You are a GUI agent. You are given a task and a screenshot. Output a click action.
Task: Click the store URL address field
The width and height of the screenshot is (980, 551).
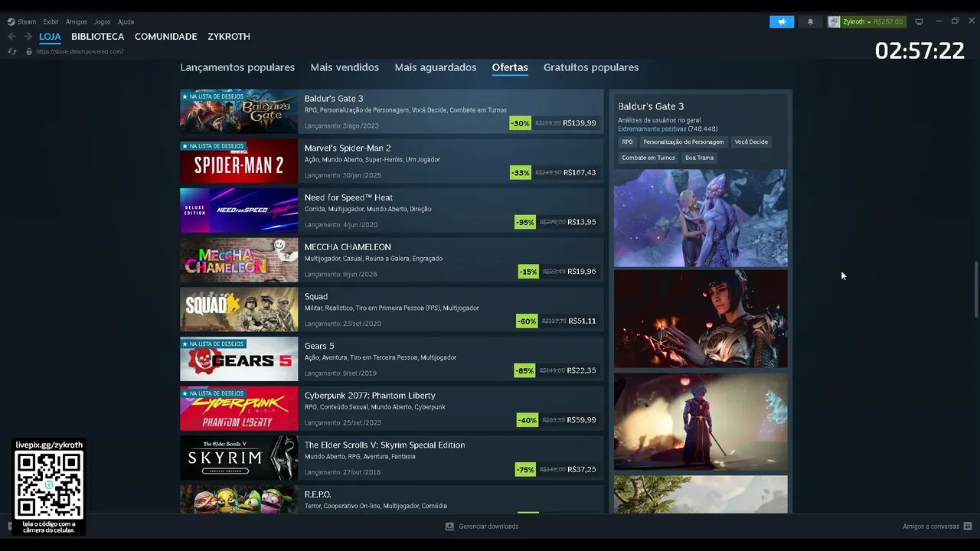click(x=80, y=51)
